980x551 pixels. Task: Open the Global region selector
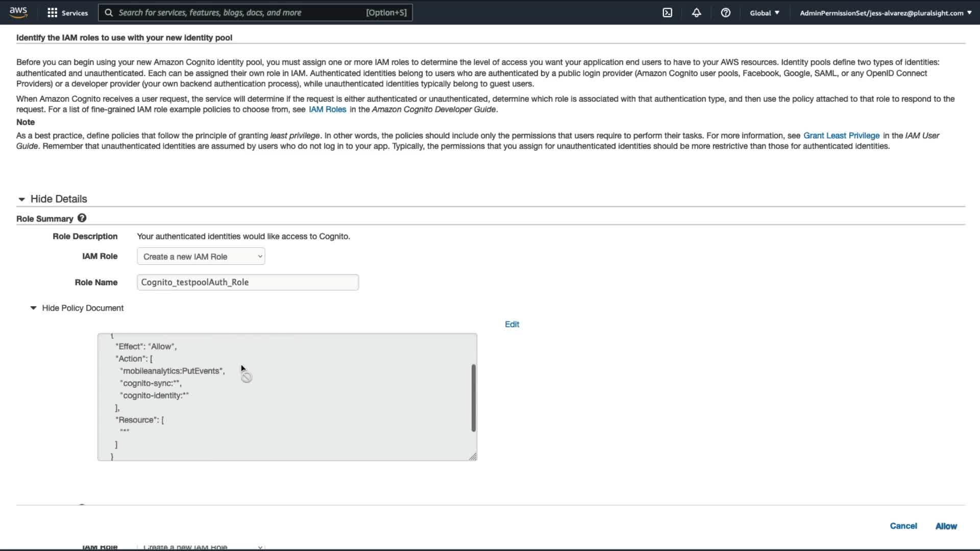click(x=764, y=13)
